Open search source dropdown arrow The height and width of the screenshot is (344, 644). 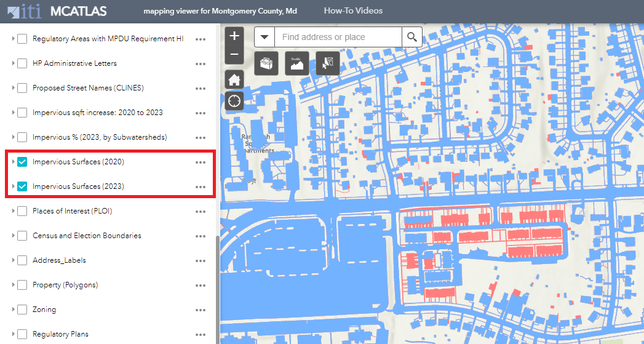point(264,37)
